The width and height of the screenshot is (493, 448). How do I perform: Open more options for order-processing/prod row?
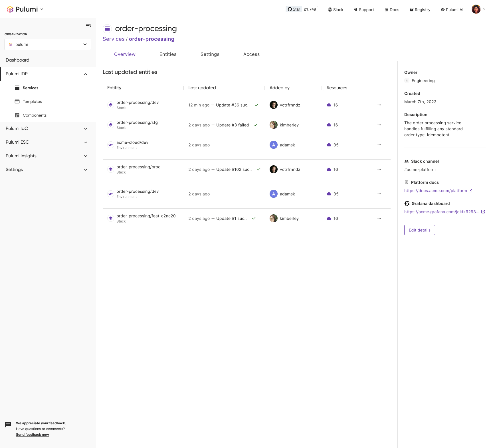point(379,169)
